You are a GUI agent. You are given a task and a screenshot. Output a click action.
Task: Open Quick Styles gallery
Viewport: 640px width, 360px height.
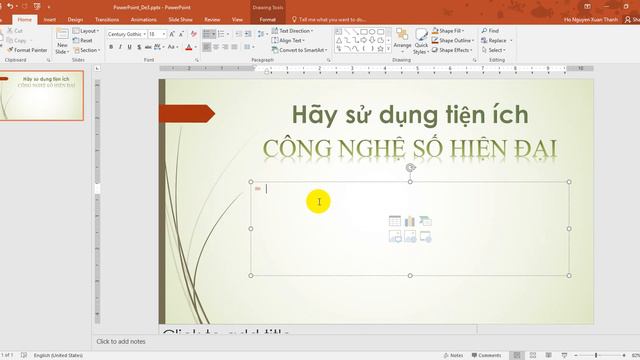coord(421,41)
